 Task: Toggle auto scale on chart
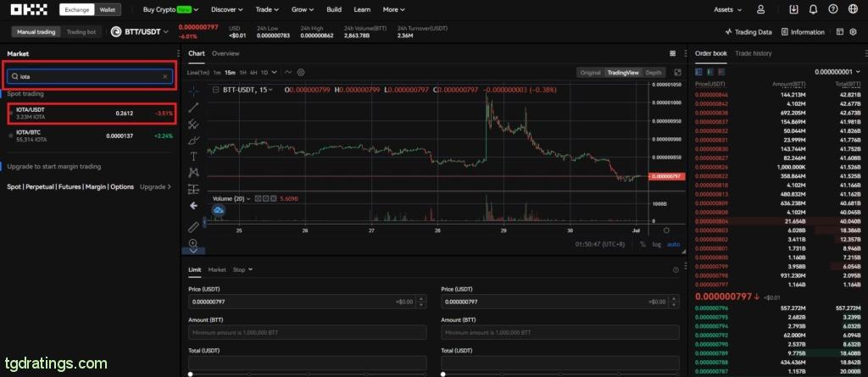click(x=673, y=244)
